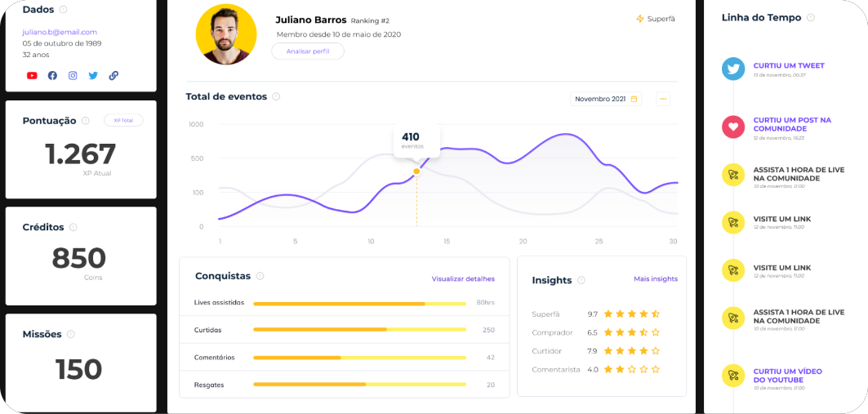Viewport: 868px width, 414px height.
Task: Click the 410 eventos chart data point
Action: click(x=416, y=171)
